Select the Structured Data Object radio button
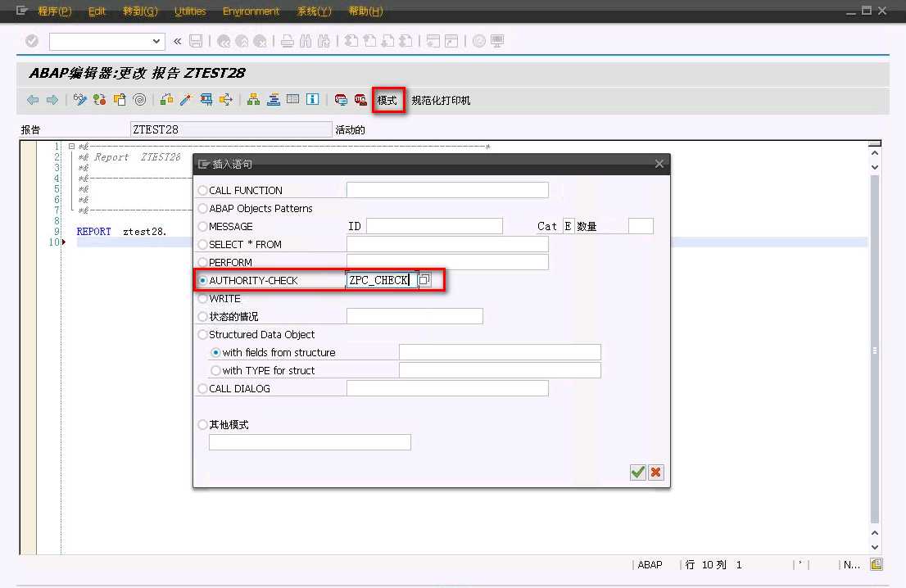 tap(203, 334)
